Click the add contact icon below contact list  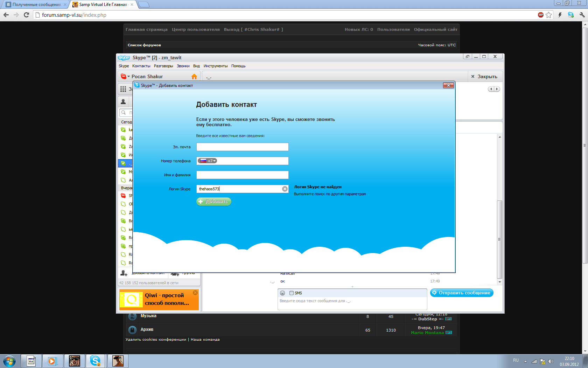(124, 273)
